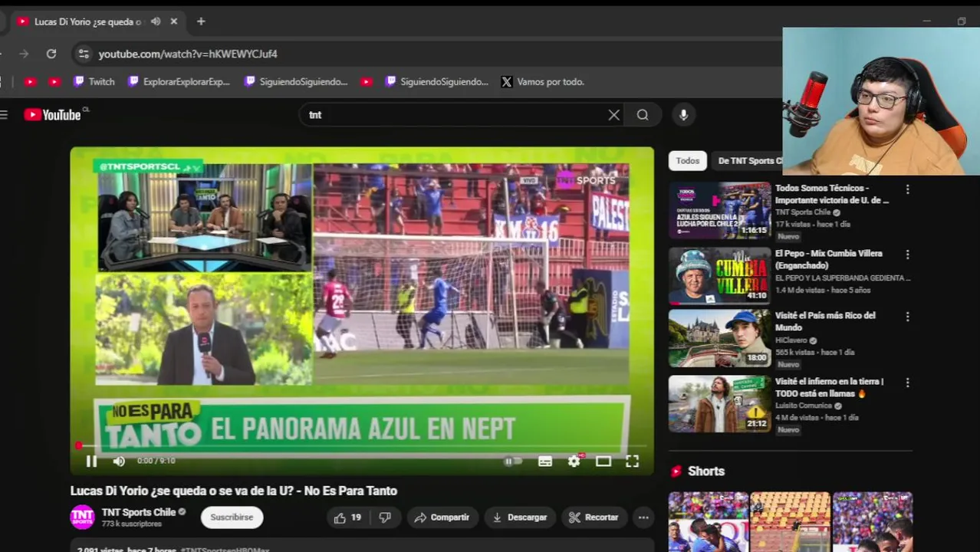Enter fullscreen mode in the player
This screenshot has height=552, width=980.
click(632, 461)
